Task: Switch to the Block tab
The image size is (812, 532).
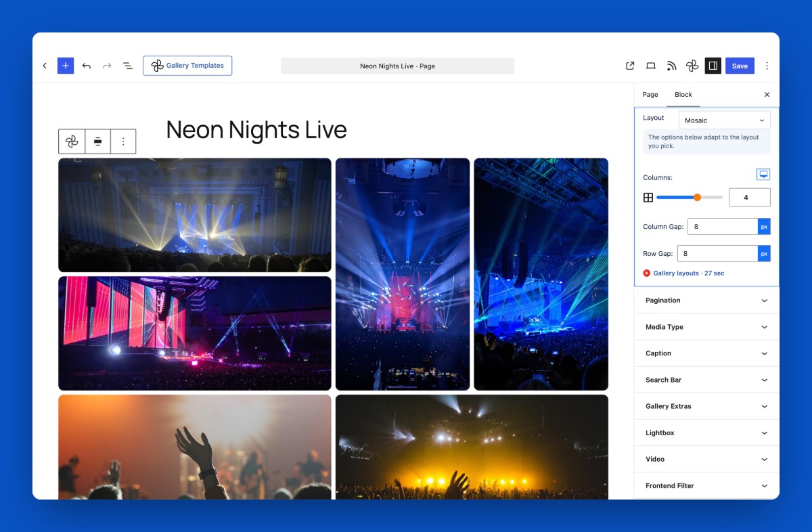Action: (x=683, y=95)
